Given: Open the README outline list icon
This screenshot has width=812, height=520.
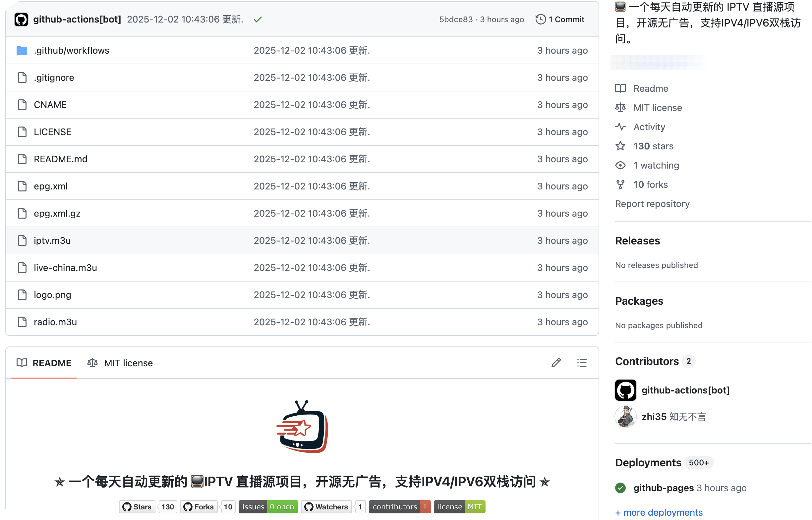Looking at the screenshot, I should [x=582, y=363].
